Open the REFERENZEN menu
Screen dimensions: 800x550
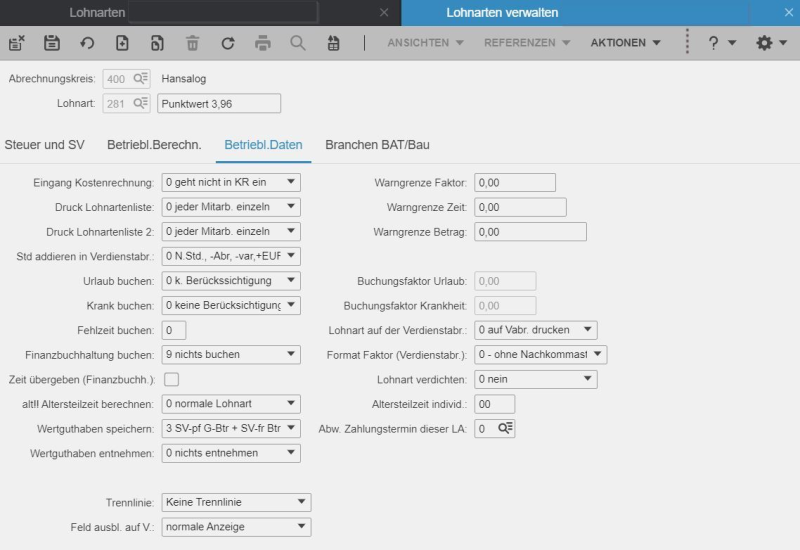[x=527, y=43]
